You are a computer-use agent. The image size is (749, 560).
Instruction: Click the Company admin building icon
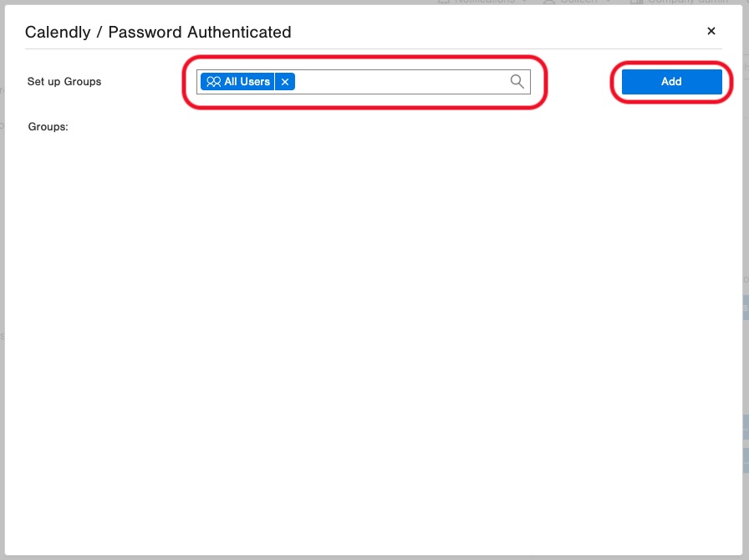636,2
